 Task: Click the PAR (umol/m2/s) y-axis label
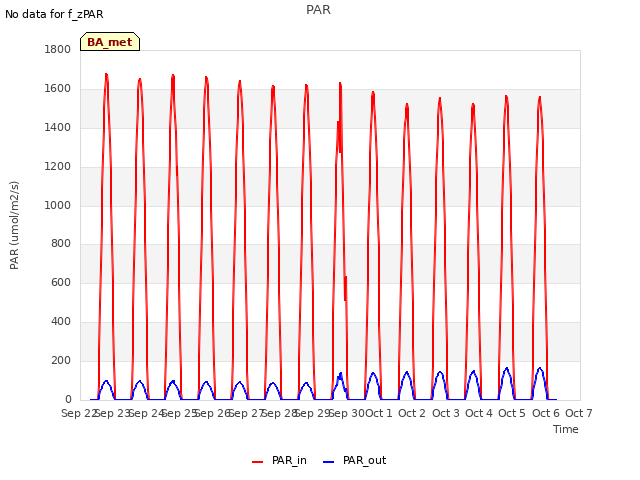14,225
